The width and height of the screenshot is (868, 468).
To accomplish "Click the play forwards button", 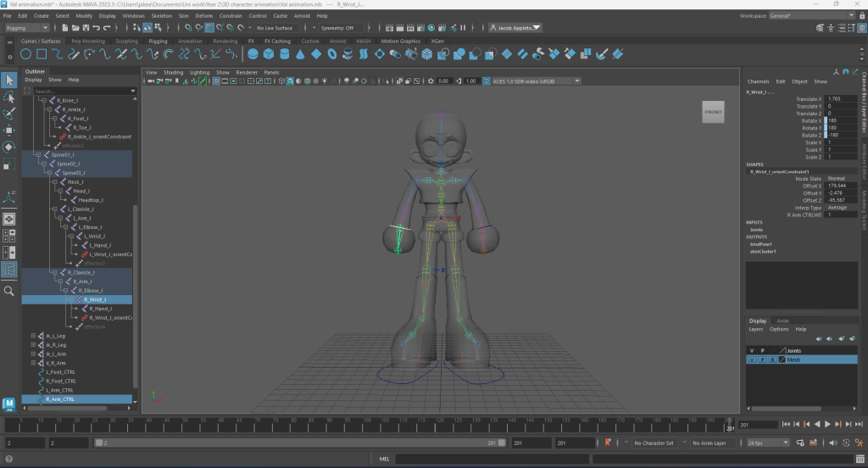I will [x=828, y=424].
